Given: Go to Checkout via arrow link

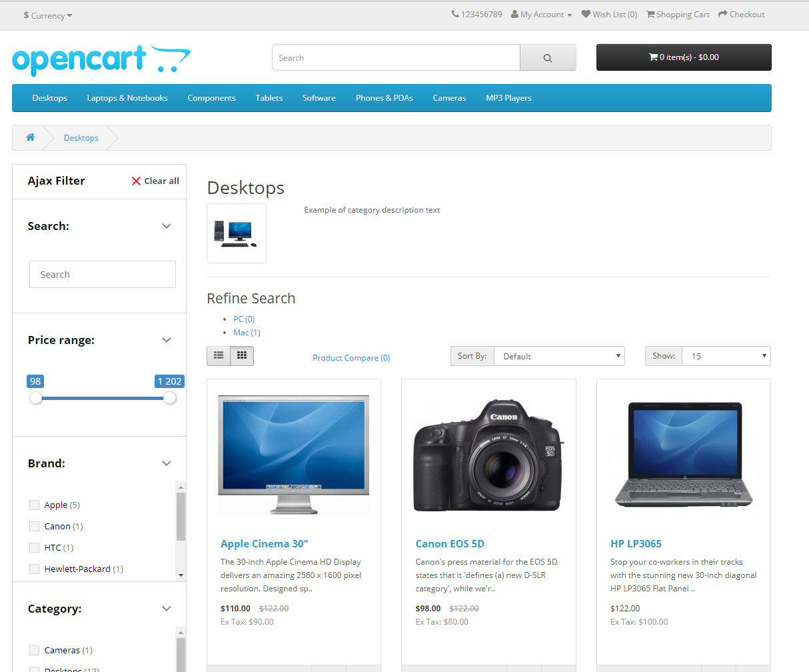Looking at the screenshot, I should pos(741,15).
